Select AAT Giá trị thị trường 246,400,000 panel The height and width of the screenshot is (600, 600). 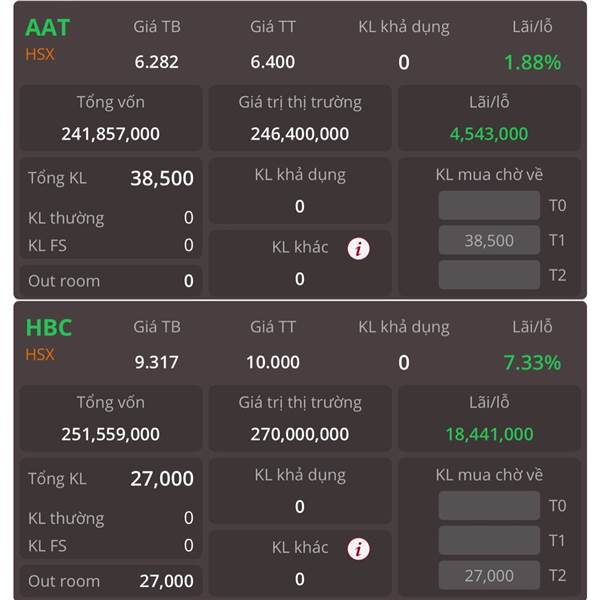(x=300, y=118)
